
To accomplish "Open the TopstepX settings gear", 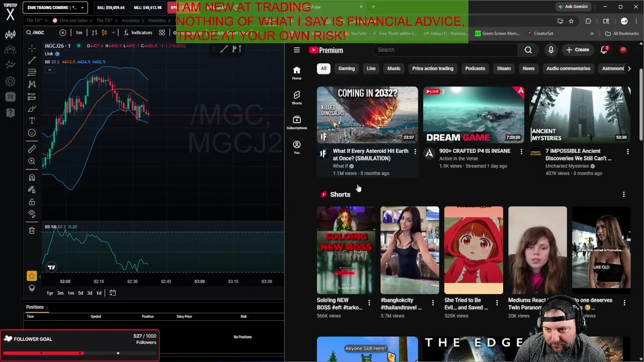I will click(x=10, y=81).
